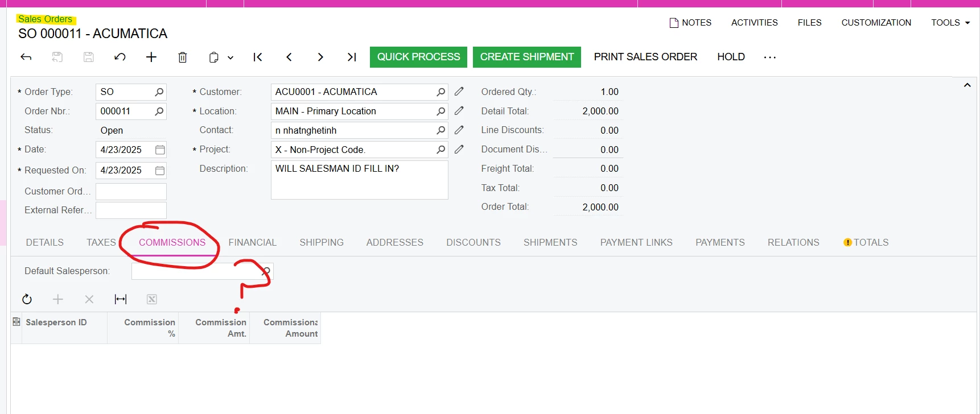Click the Sales Orders breadcrumb link
Screen dimensions: 980x414
(45, 19)
